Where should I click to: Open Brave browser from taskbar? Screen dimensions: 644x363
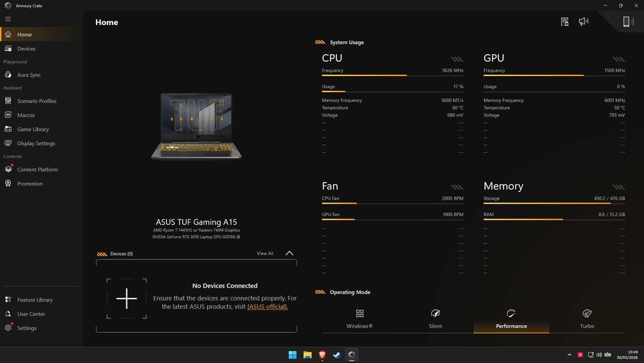[x=322, y=355]
